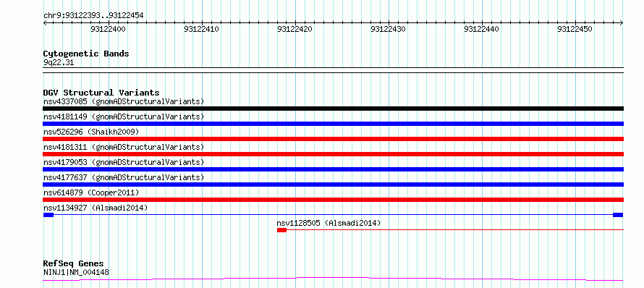Click the DGV Structural Variants track title
This screenshot has height=288, width=644.
(101, 93)
